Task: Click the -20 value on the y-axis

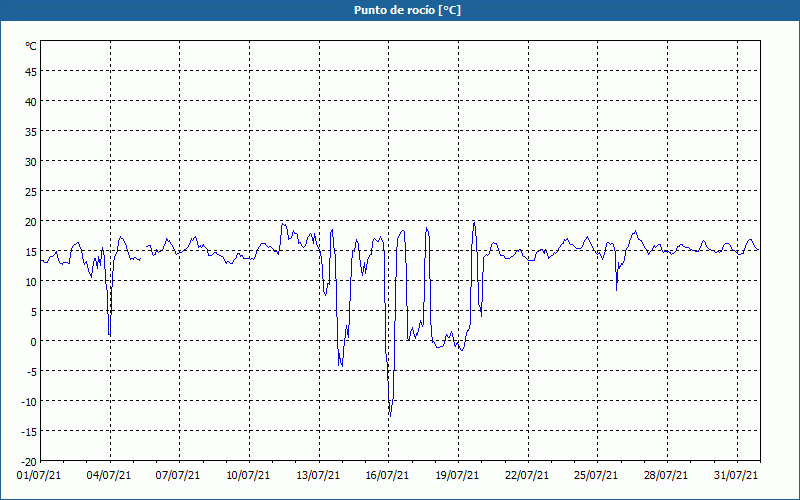Action: pos(29,462)
